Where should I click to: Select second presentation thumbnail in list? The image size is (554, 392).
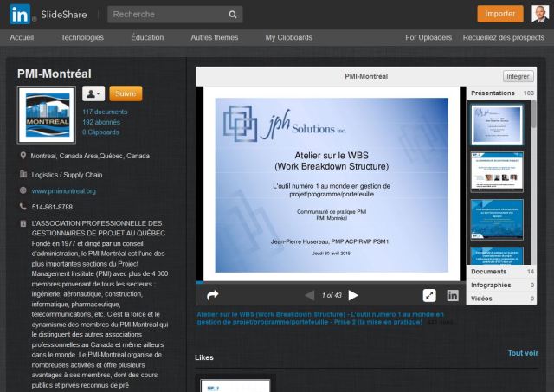496,170
